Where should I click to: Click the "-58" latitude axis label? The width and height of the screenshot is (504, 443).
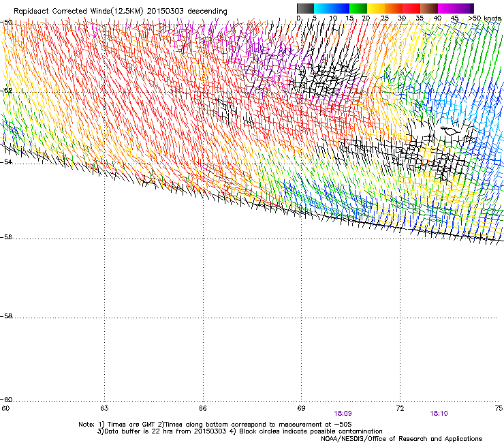5,316
